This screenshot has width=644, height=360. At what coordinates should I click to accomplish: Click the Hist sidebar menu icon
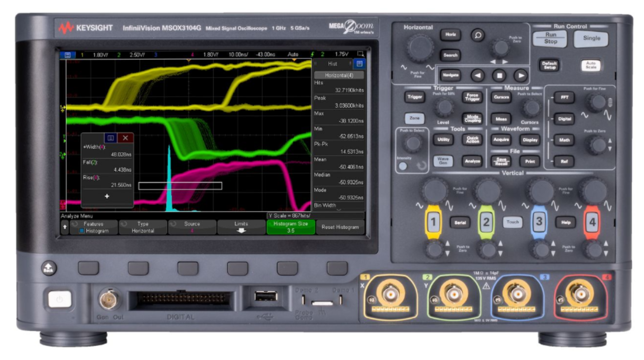(x=359, y=64)
